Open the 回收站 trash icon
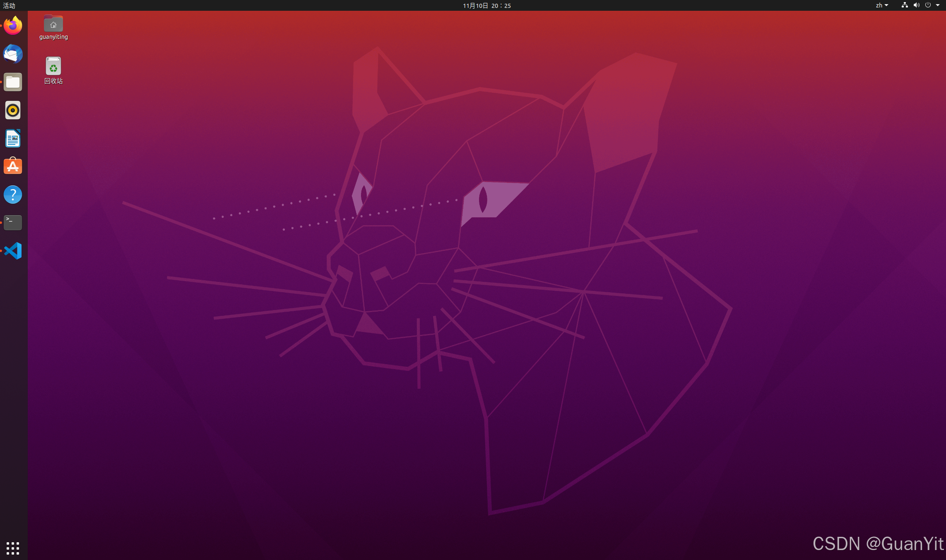The height and width of the screenshot is (560, 946). (x=53, y=67)
